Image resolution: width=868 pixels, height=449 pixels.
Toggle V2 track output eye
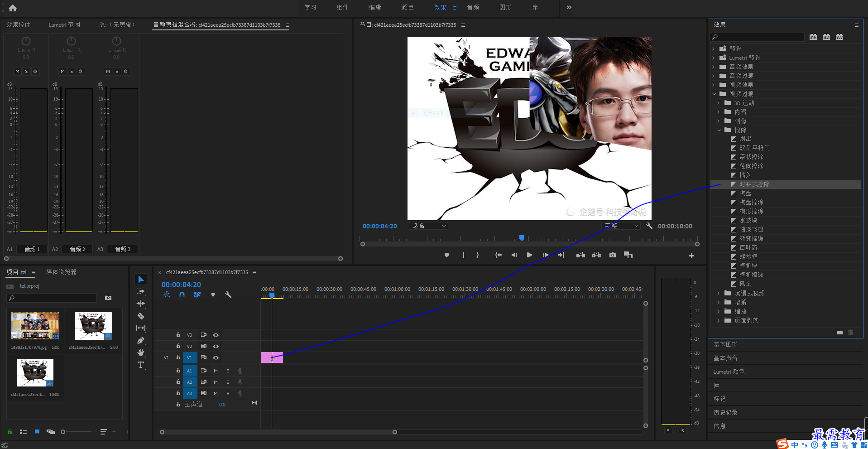click(216, 346)
